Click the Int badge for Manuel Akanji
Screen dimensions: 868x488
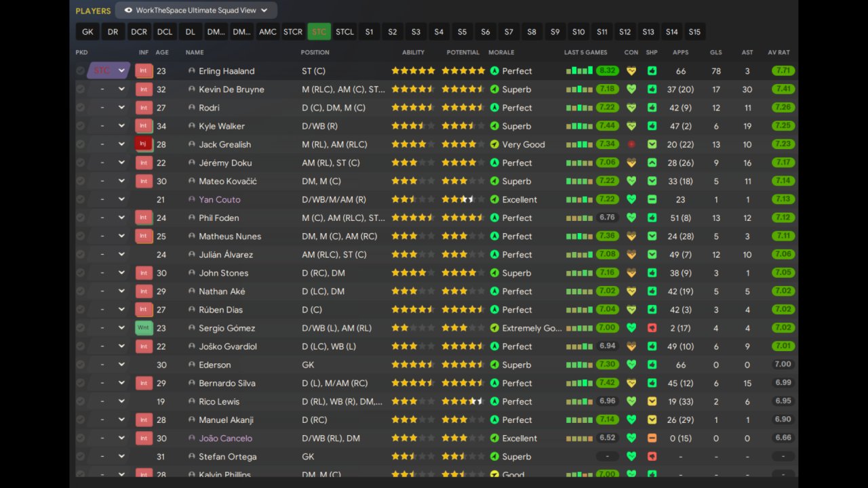144,420
